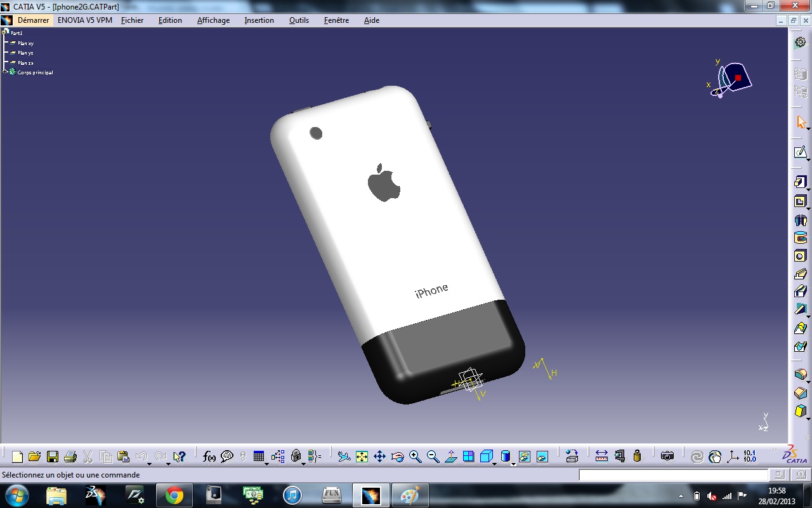Open the Aide menu
The width and height of the screenshot is (812, 508).
pyautogui.click(x=372, y=20)
